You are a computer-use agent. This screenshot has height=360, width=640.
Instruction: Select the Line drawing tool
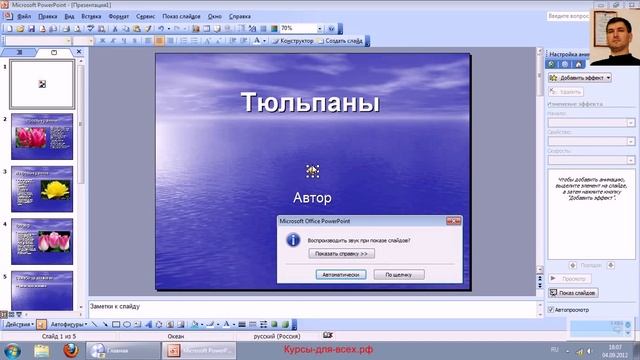click(95, 324)
